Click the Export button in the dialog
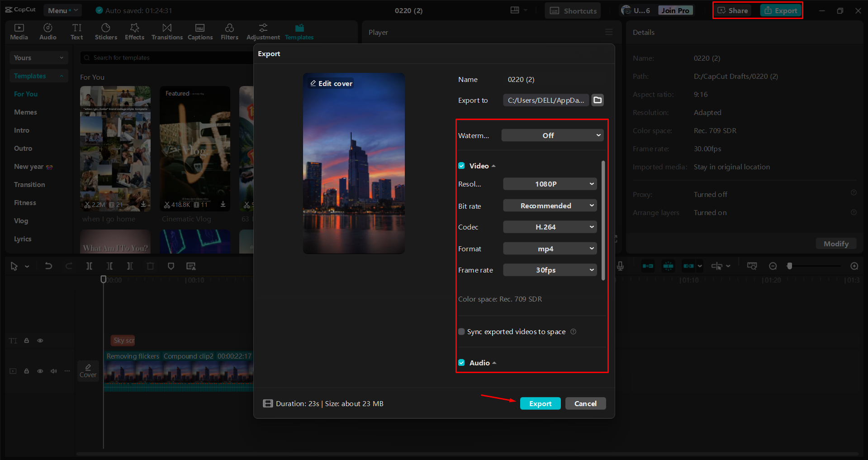868x460 pixels. pos(540,403)
